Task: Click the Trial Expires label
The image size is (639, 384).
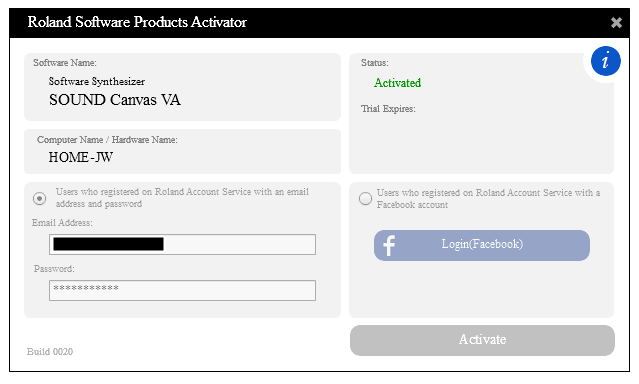Action: [388, 109]
